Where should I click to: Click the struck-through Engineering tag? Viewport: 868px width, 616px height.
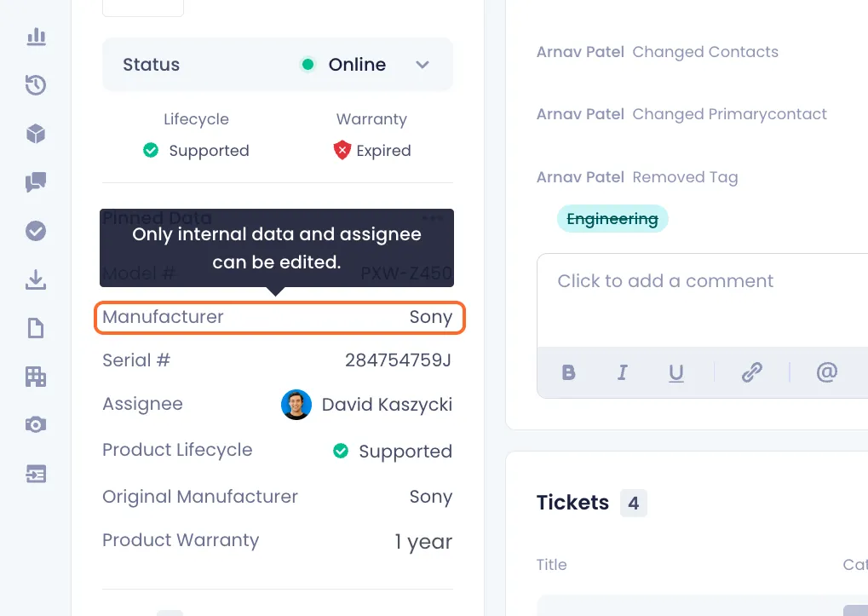coord(612,219)
